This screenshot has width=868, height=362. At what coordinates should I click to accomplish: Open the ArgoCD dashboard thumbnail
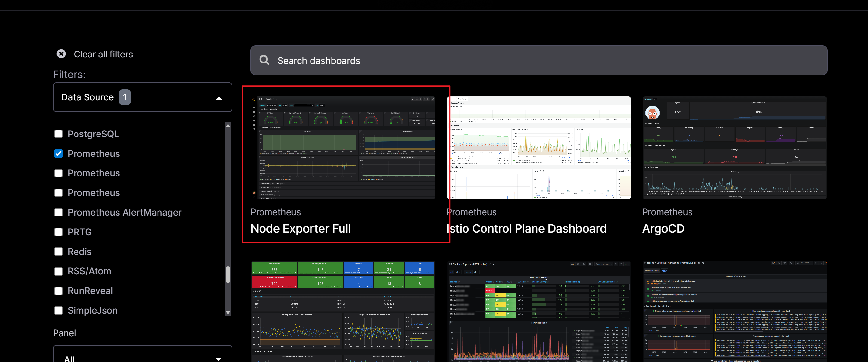[x=735, y=148]
